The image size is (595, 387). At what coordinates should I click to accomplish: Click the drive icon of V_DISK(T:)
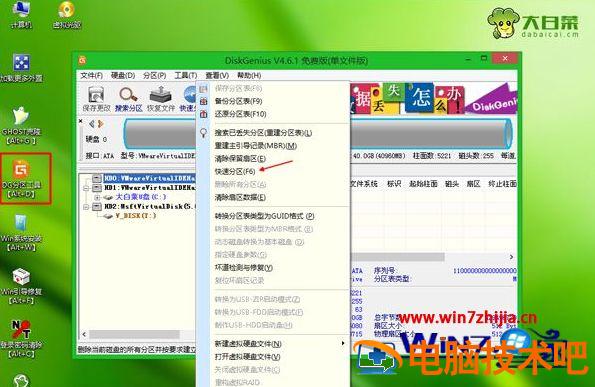[109, 216]
